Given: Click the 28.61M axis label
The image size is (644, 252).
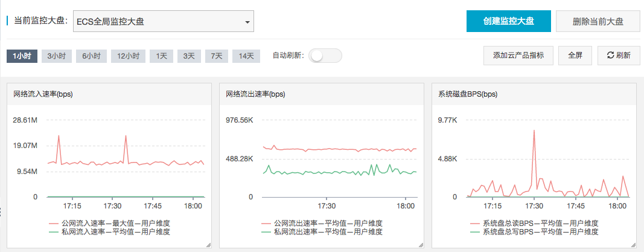Looking at the screenshot, I should [x=25, y=120].
